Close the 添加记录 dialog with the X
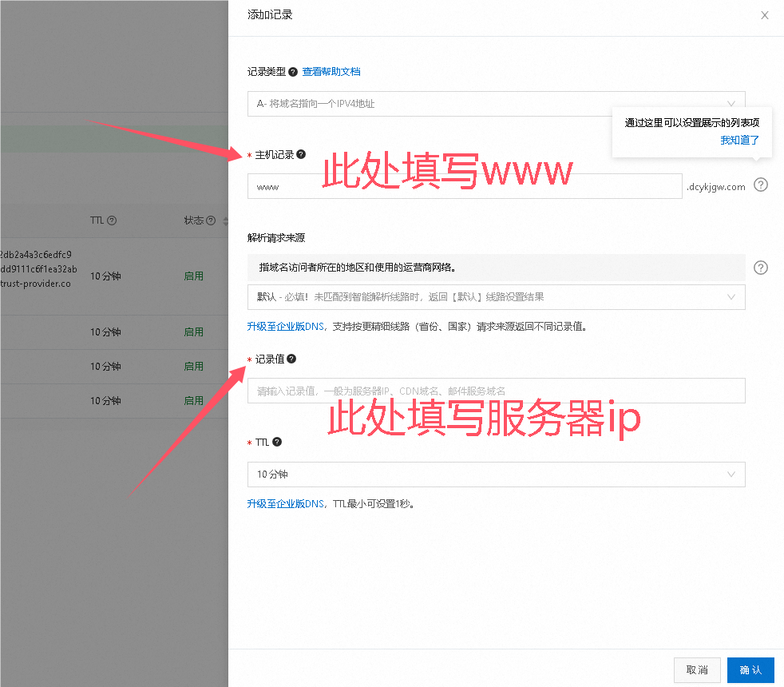This screenshot has width=784, height=687. coord(765,15)
